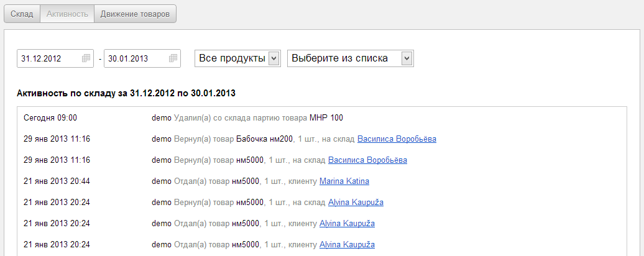Open the calendar picker for start date 31.12.2012
Image resolution: width=644 pixels, height=256 pixels.
86,58
